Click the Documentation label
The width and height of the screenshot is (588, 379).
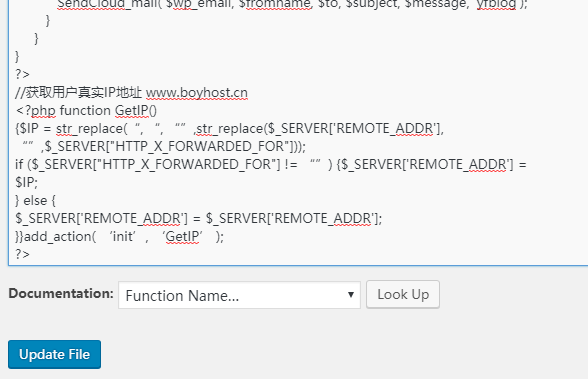click(x=61, y=293)
